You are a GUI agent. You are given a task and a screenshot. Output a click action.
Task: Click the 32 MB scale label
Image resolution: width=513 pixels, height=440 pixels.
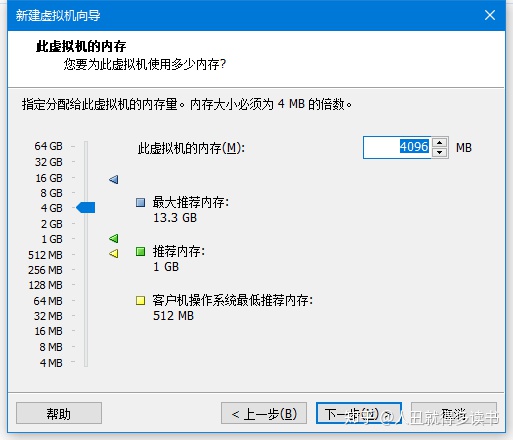[48, 316]
